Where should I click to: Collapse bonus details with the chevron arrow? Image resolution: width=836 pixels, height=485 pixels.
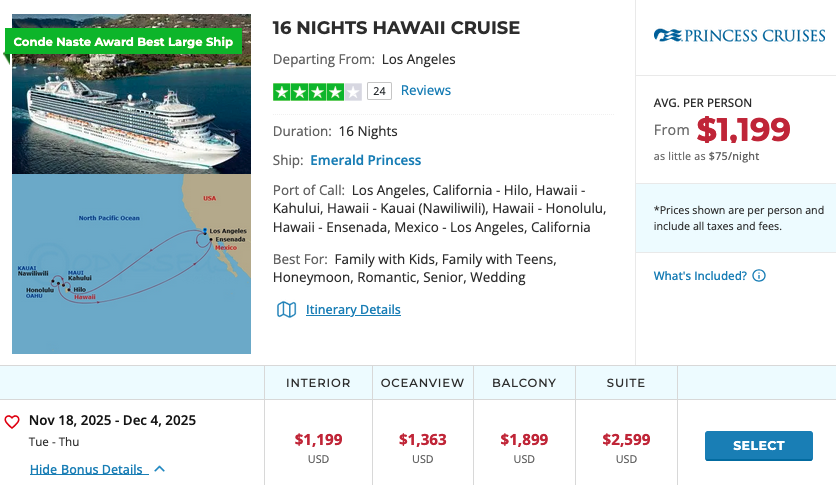(160, 469)
